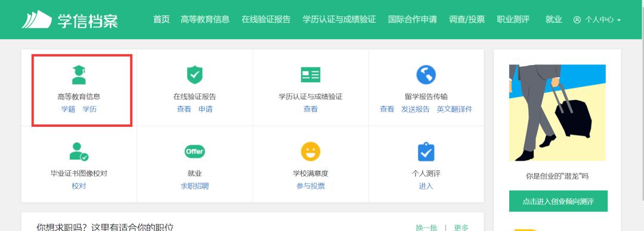Image resolution: width=644 pixels, height=231 pixels.
Task: Click the 点击进入创业倾向测评 button
Action: tap(558, 201)
